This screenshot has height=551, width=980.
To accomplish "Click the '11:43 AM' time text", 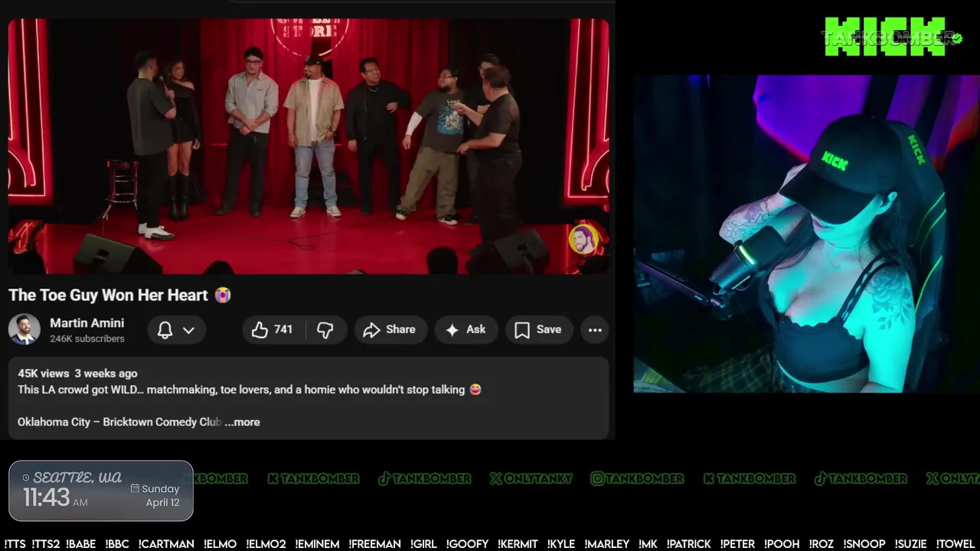I will click(55, 498).
